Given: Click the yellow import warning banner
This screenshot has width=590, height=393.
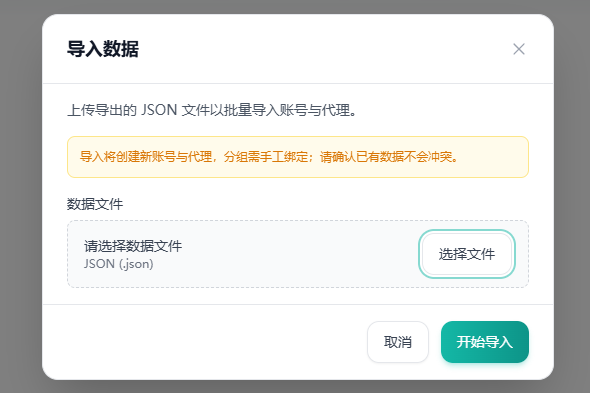Looking at the screenshot, I should 298,157.
